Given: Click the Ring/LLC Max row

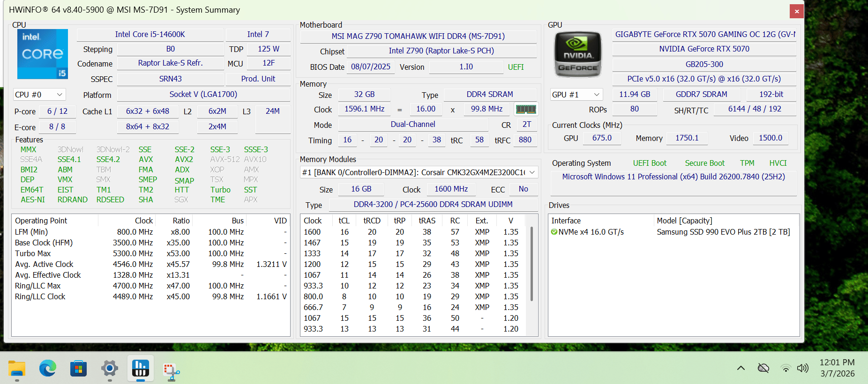Looking at the screenshot, I should [x=151, y=286].
